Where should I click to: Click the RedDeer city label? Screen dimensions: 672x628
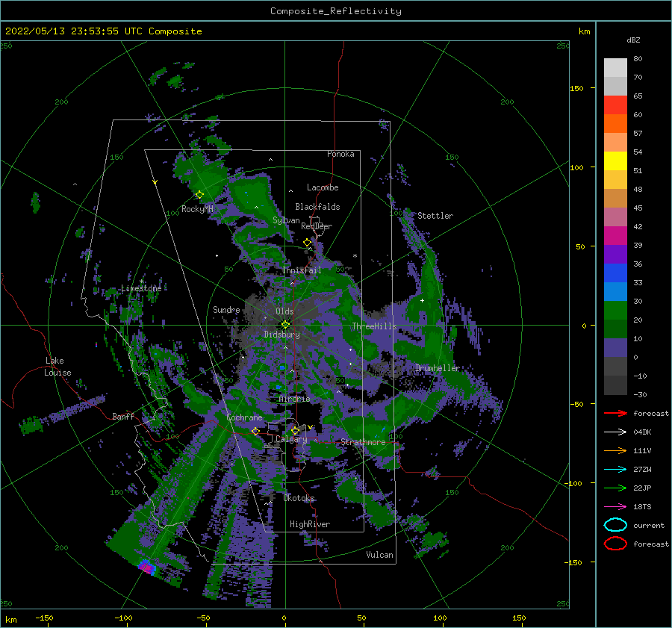pyautogui.click(x=317, y=226)
